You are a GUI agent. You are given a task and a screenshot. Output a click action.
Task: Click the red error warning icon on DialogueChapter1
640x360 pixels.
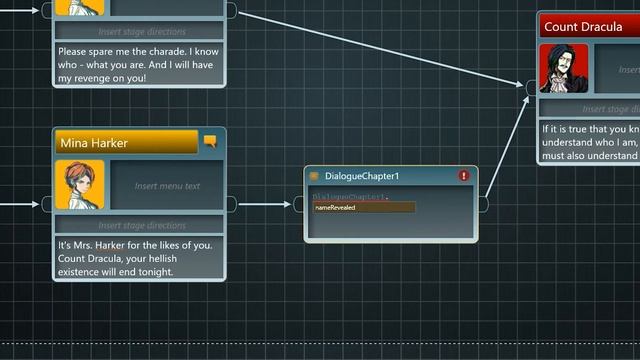coord(464,176)
